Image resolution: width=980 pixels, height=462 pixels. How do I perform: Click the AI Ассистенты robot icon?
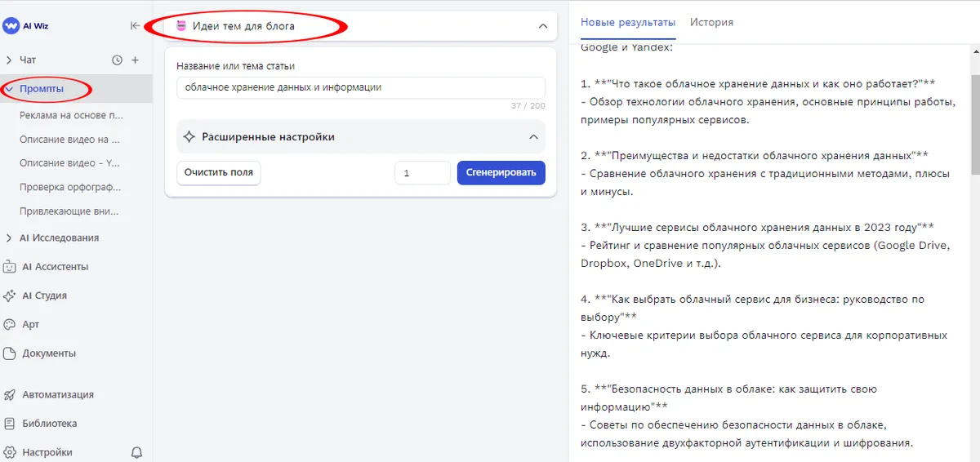click(9, 267)
